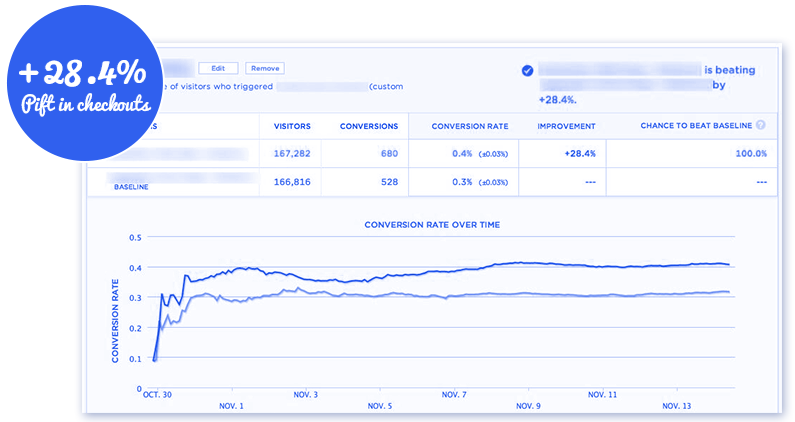795x422 pixels.
Task: Click the Remove button
Action: click(265, 68)
